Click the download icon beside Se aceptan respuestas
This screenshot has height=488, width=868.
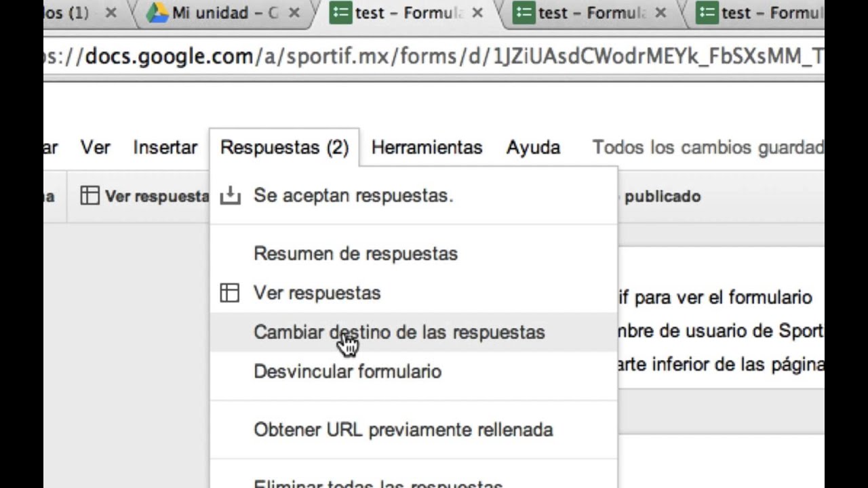231,196
